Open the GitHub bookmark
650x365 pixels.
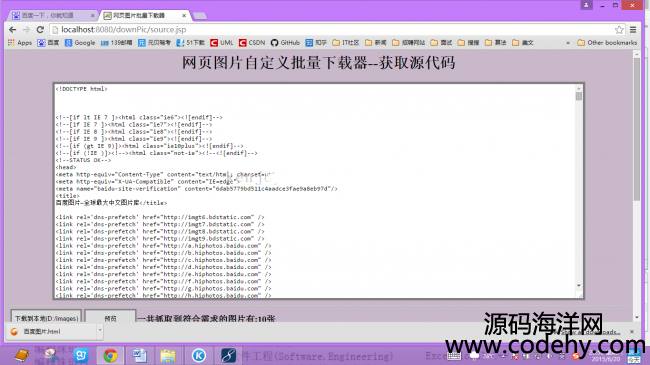pos(285,43)
